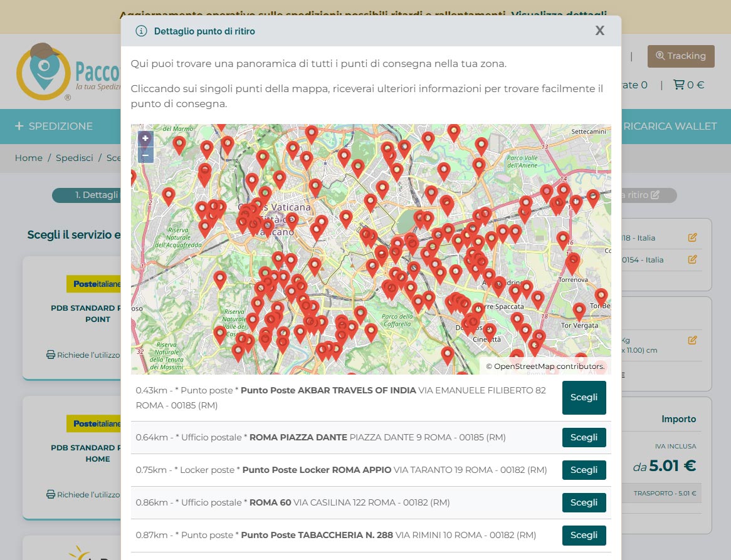Close the Dettaglio punto di ritiro dialog
Screen dimensions: 731x560
coord(599,31)
